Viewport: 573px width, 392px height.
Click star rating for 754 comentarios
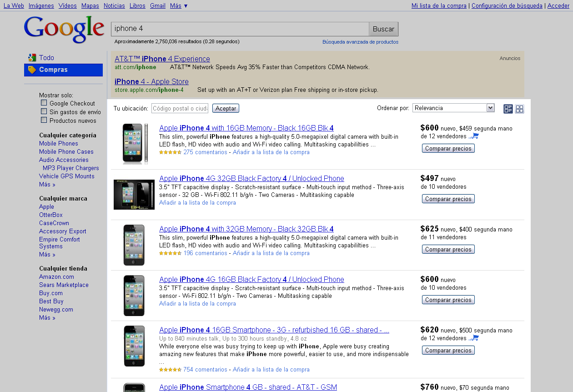point(170,370)
